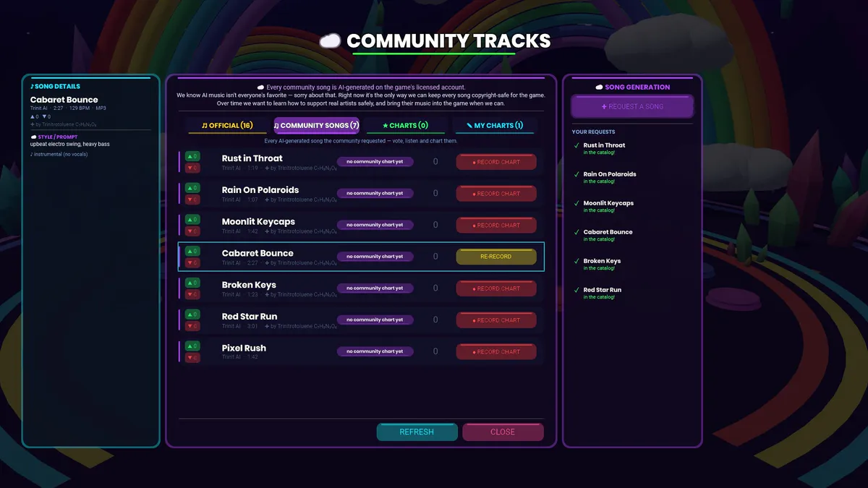
Task: Downvote Moonlit Keycaps
Action: point(192,231)
